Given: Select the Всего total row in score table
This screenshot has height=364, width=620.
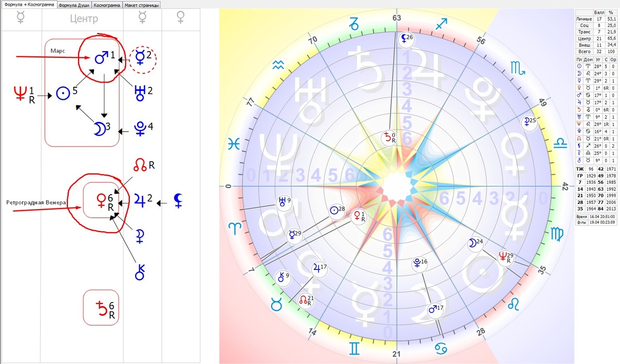Looking at the screenshot, I should click(596, 52).
